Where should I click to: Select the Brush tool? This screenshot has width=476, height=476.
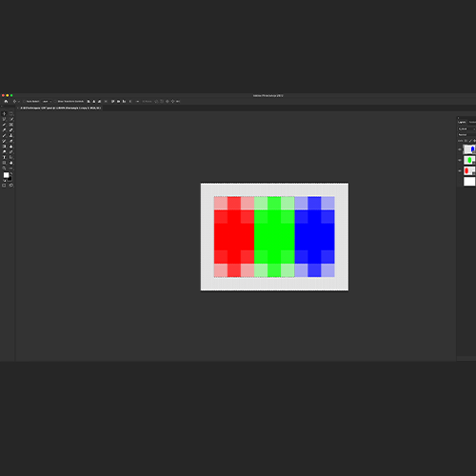coord(4,135)
